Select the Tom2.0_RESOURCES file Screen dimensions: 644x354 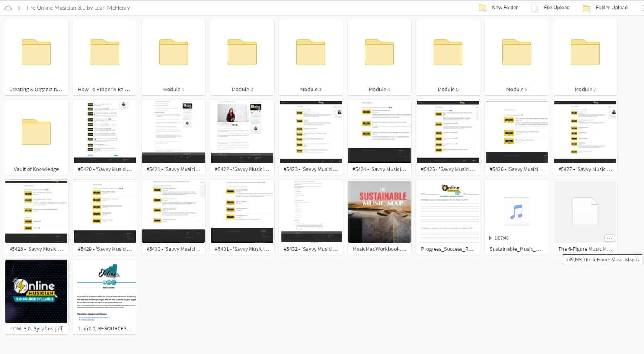point(105,291)
